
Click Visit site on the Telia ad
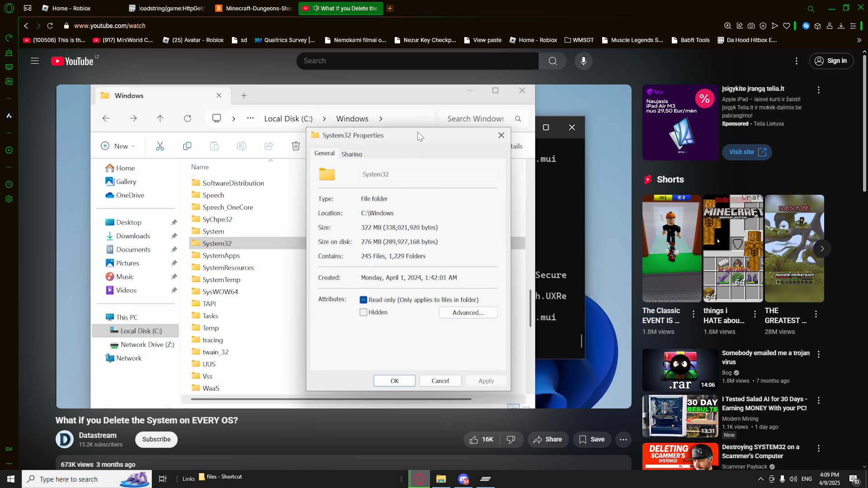coord(747,152)
